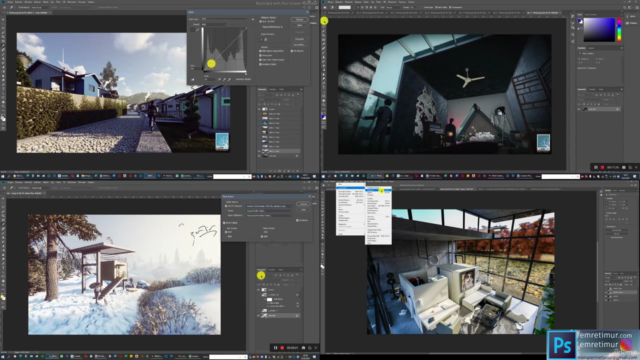Toggle the Baseline checkbox in Curves dialog
Image resolution: width=640 pixels, height=360 pixels.
260,60
